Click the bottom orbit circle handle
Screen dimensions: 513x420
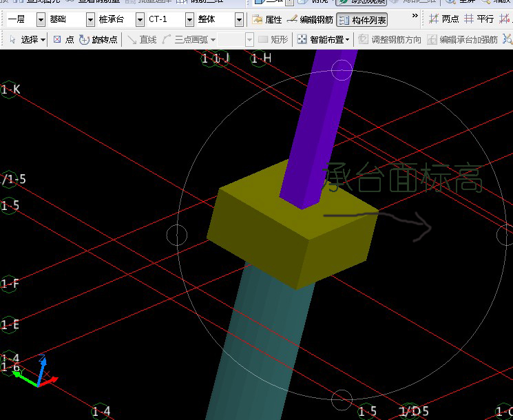click(x=342, y=400)
